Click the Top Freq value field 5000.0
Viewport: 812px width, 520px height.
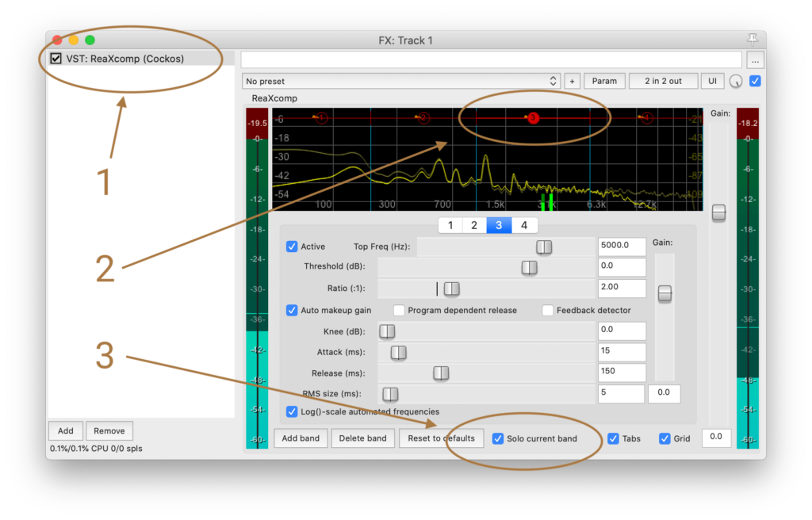coord(622,247)
